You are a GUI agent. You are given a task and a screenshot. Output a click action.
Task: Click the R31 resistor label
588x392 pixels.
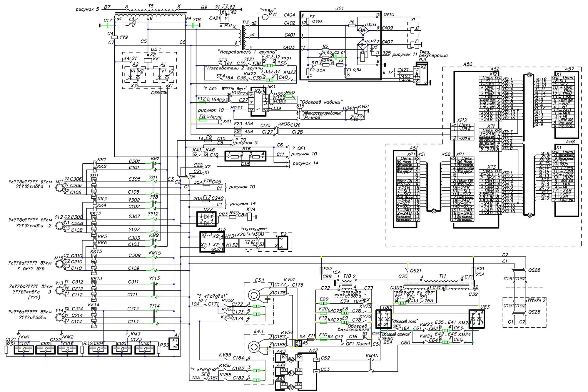[11, 344]
